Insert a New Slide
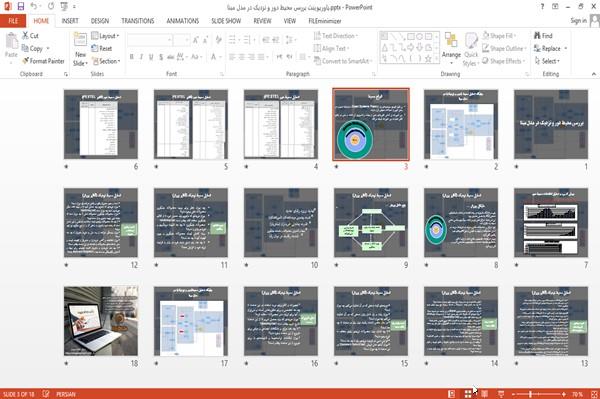Screen dimensions: 600x399 [80, 49]
